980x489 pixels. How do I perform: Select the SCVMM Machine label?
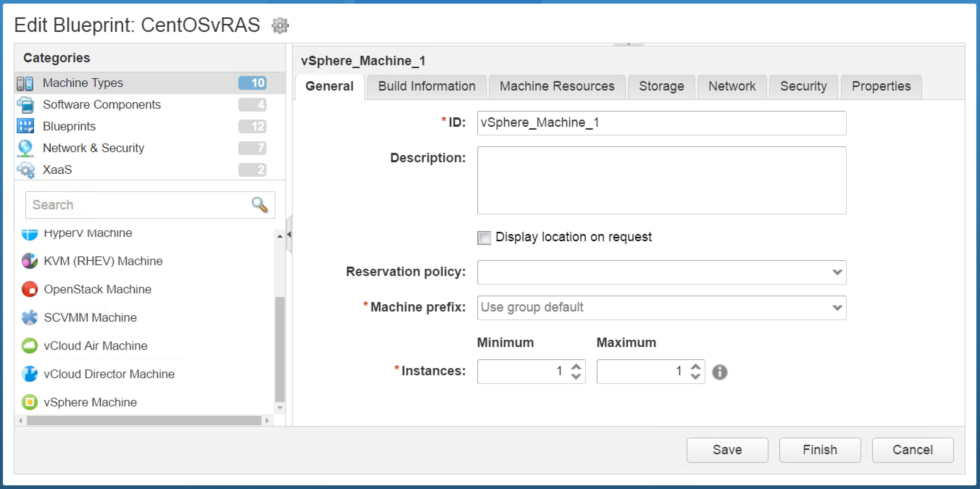click(x=90, y=317)
